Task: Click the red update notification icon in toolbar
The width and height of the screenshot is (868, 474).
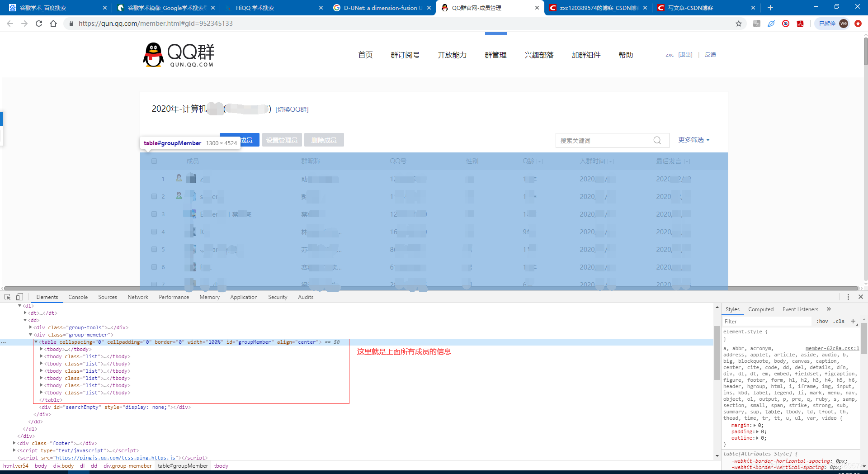Action: (x=858, y=24)
